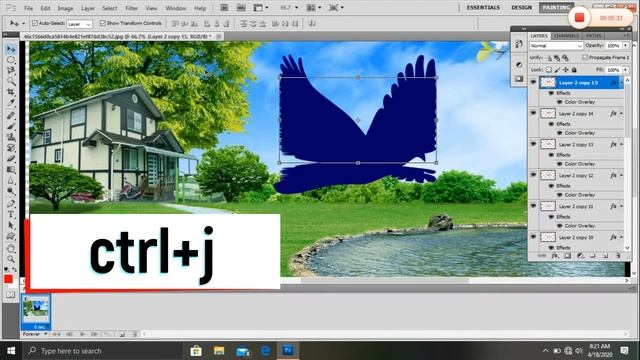Select the Clone Stamp tool
Viewport: 640px width, 360px height.
coord(11,137)
